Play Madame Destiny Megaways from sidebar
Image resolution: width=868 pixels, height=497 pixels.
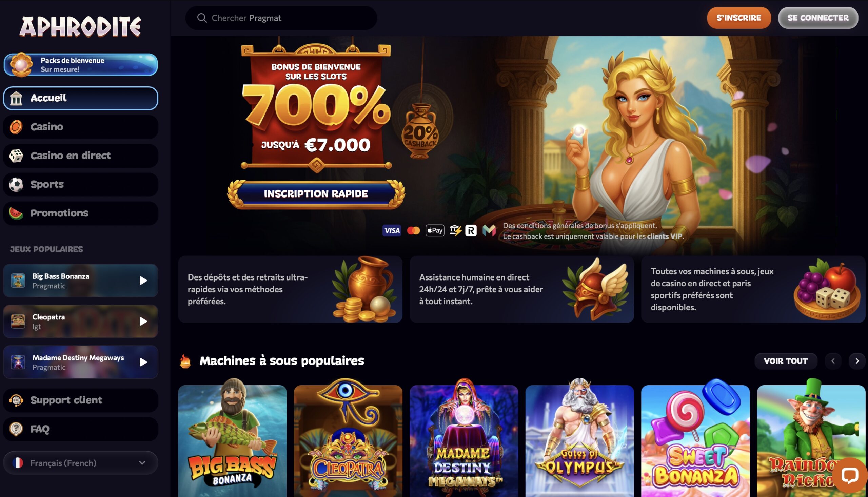pos(143,362)
